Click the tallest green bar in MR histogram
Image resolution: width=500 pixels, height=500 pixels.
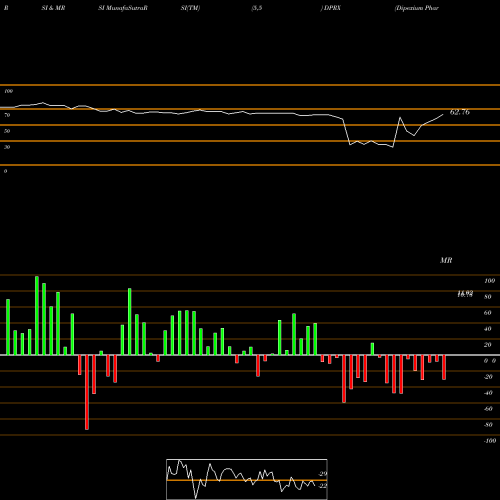point(37,315)
